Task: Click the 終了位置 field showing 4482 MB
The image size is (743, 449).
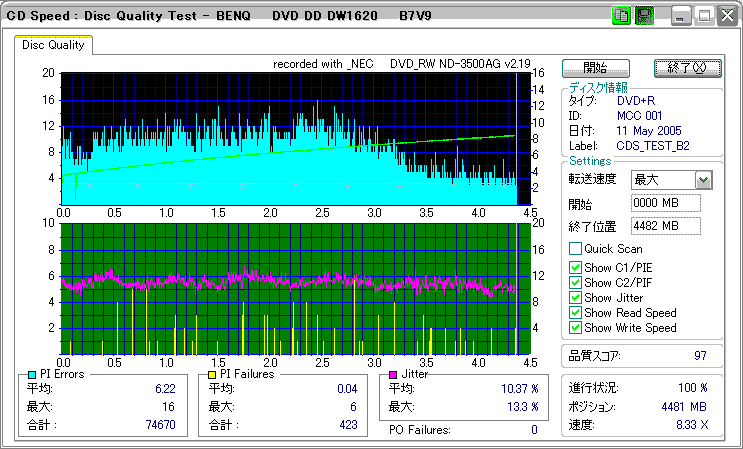Action: 666,225
